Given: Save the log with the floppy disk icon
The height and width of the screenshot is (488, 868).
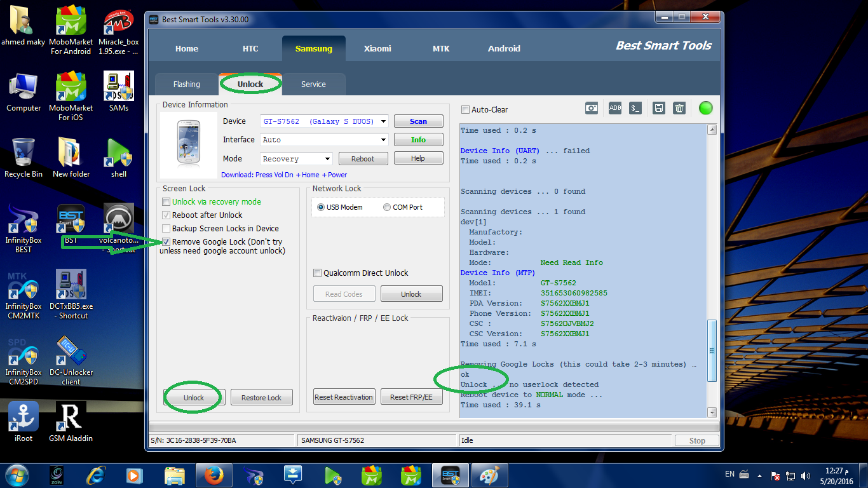Looking at the screenshot, I should coord(659,108).
